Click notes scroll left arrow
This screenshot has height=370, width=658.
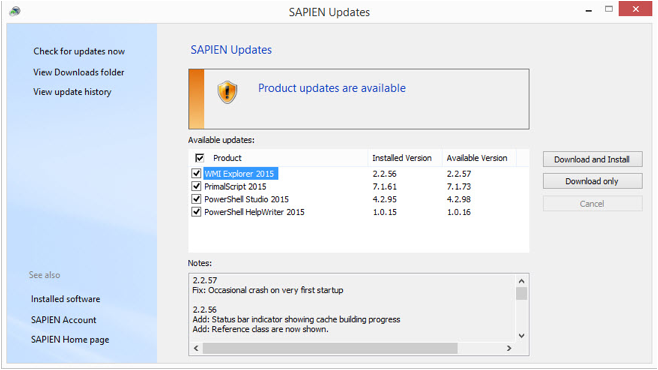click(x=196, y=348)
